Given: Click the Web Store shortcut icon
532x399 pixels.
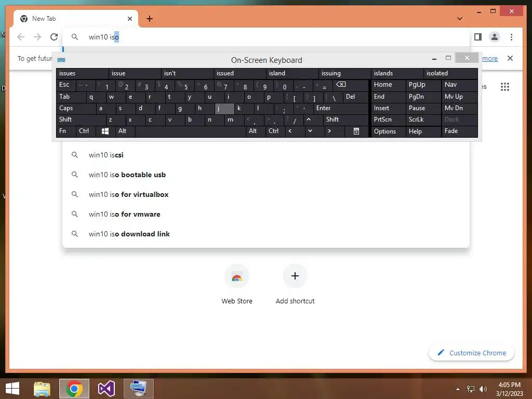Looking at the screenshot, I should (x=237, y=276).
